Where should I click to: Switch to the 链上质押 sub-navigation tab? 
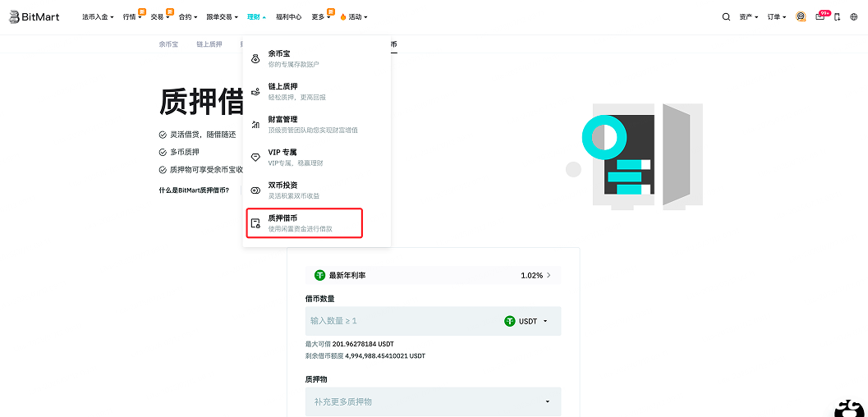point(209,44)
